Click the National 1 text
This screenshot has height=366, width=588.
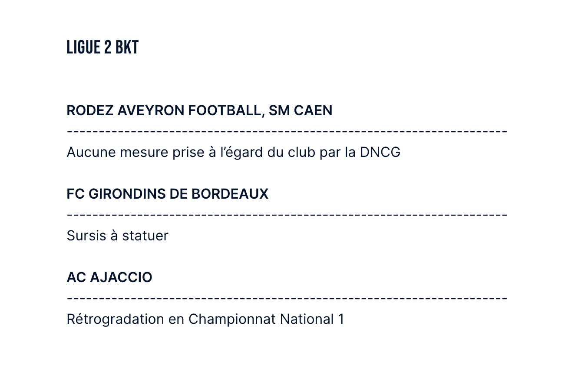(312, 319)
